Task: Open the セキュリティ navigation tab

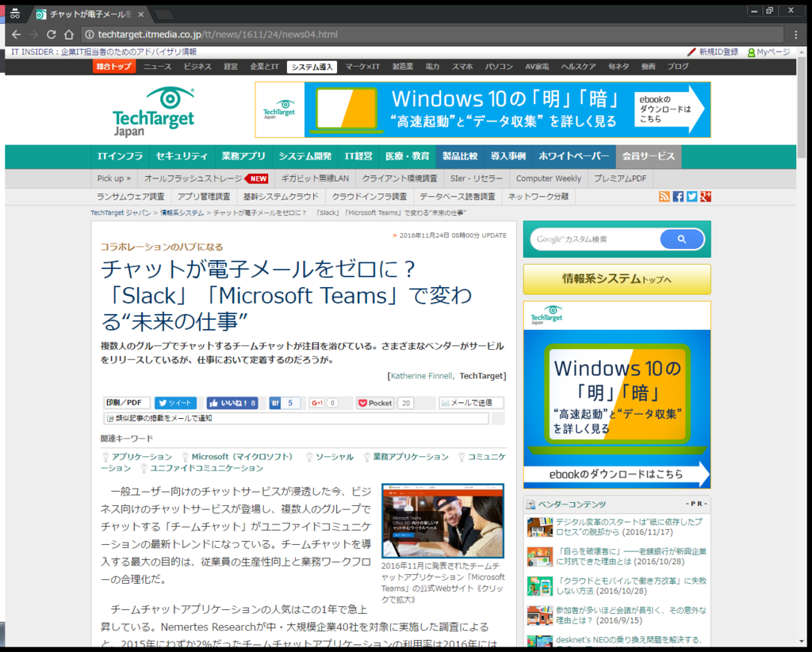Action: (x=182, y=156)
